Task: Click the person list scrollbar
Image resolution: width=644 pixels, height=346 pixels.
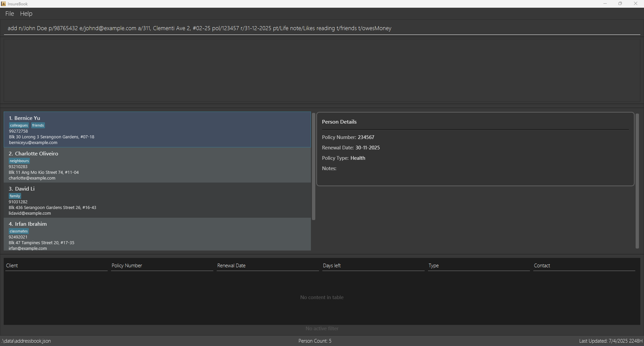Action: pyautogui.click(x=314, y=166)
